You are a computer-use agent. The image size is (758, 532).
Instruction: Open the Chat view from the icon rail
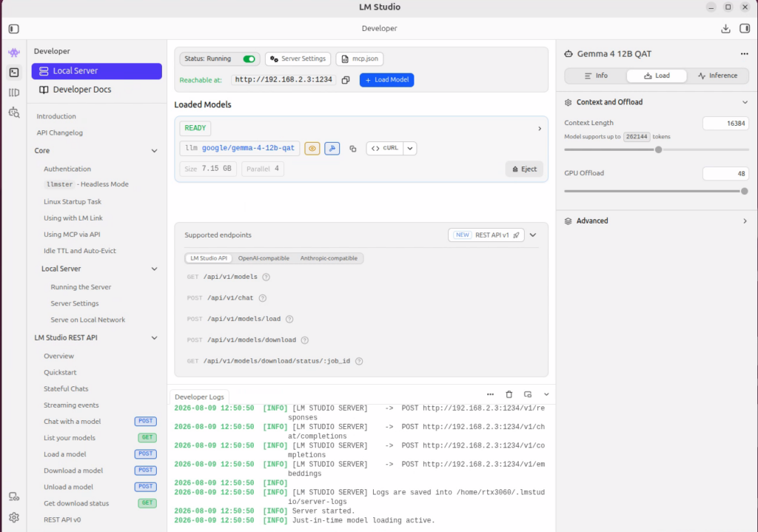[14, 53]
